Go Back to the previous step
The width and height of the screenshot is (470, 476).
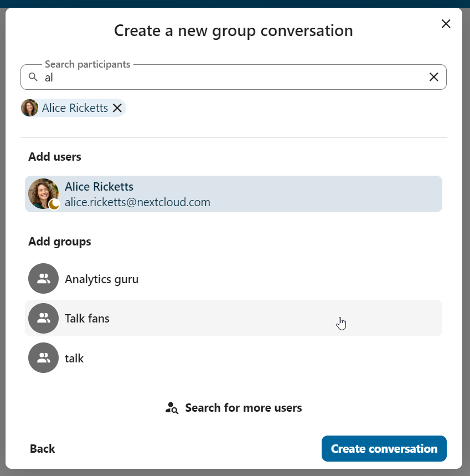pos(43,449)
